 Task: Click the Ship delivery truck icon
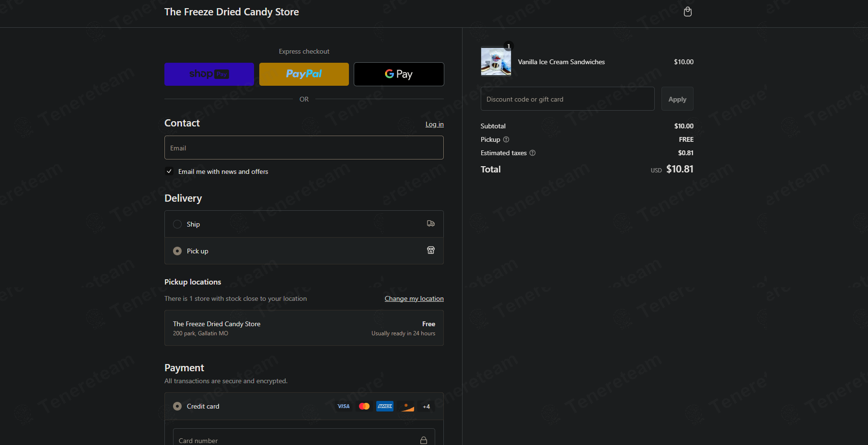click(431, 224)
